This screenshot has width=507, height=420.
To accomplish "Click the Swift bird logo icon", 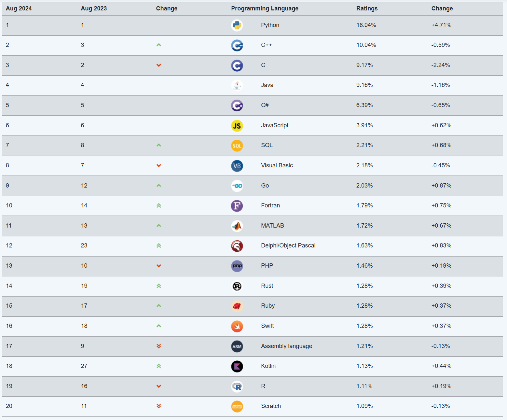I will tap(237, 326).
